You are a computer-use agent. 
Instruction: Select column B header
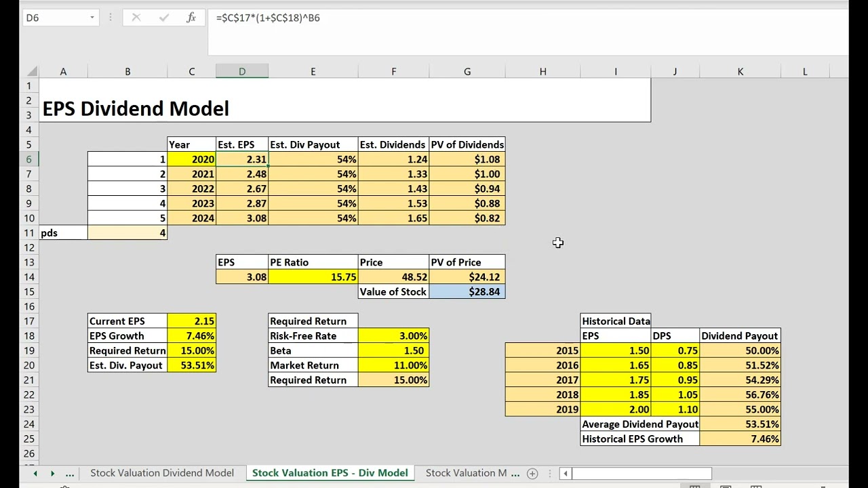pyautogui.click(x=127, y=71)
